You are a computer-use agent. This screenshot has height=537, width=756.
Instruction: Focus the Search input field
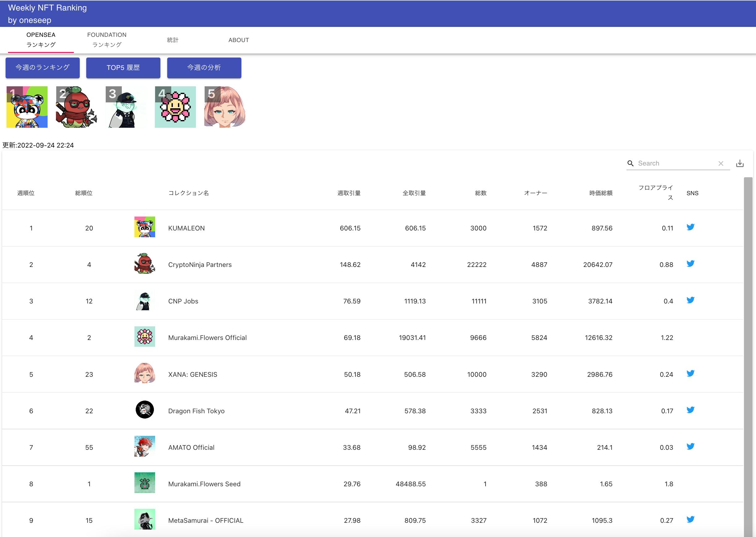(676, 163)
